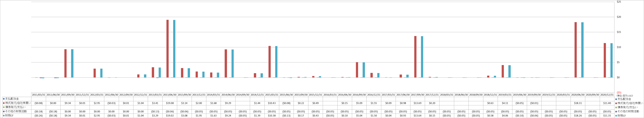Click the $18.31 stock issuance cell
644x118 pixels.
[578, 103]
